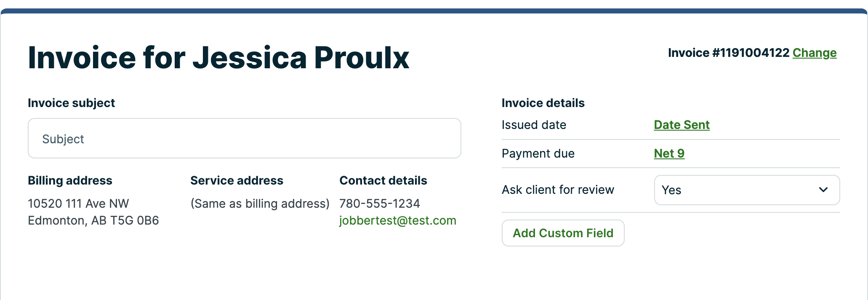
Task: Click the Issued date label
Action: click(x=533, y=125)
